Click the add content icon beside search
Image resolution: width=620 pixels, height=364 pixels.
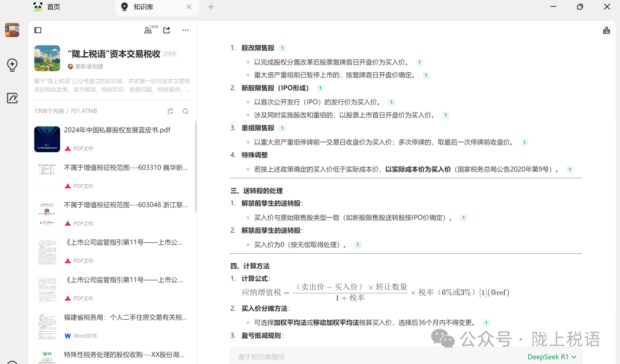(170, 111)
